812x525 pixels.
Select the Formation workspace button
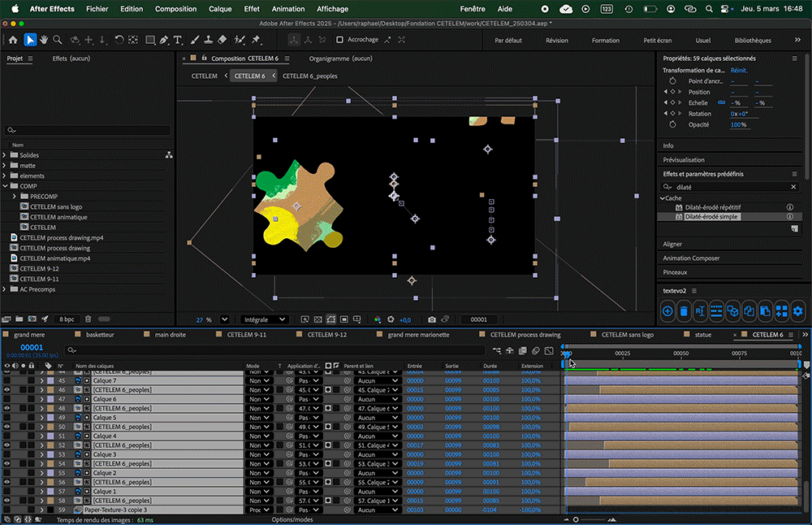[605, 40]
